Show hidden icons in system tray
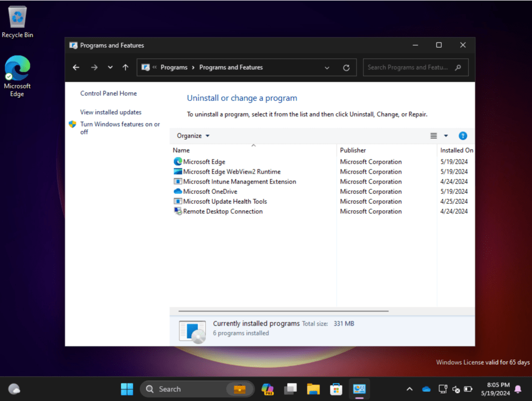The height and width of the screenshot is (401, 532). 409,389
